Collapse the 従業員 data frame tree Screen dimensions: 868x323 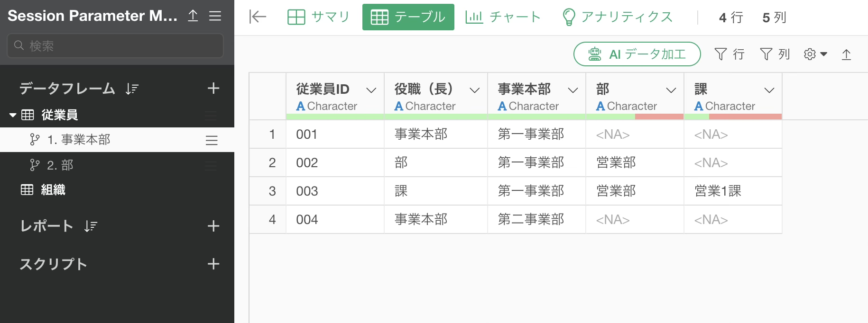(13, 115)
